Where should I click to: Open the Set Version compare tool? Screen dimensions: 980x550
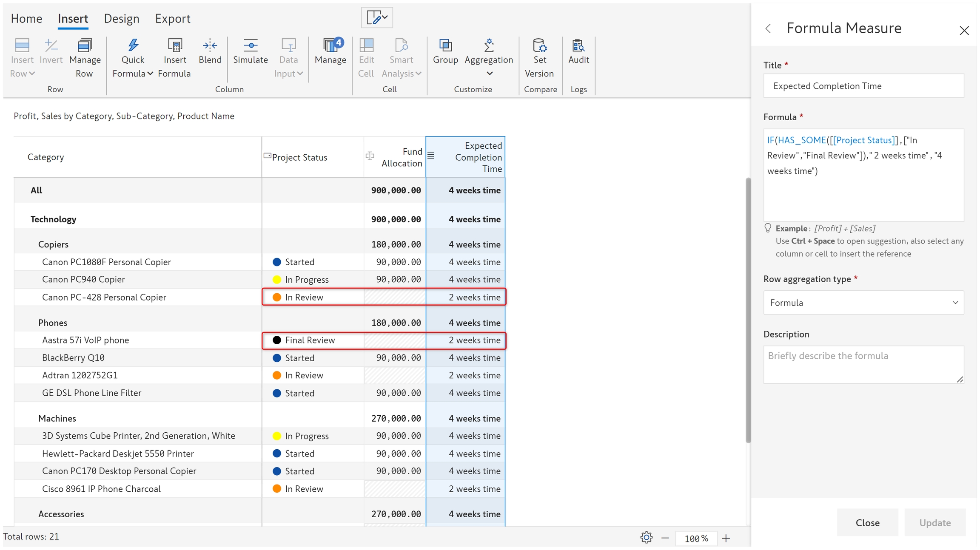pos(539,45)
